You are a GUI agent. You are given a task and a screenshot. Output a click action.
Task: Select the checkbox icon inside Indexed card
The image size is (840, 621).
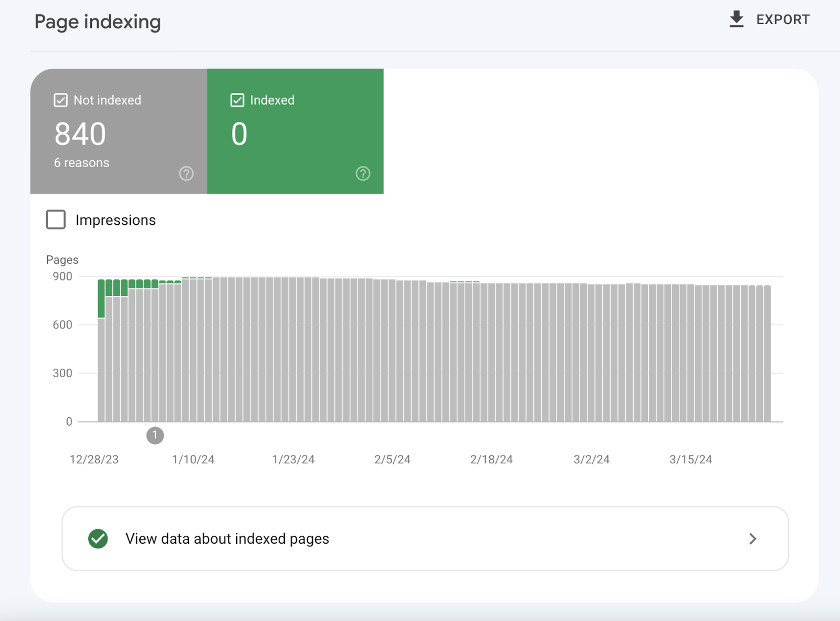237,100
